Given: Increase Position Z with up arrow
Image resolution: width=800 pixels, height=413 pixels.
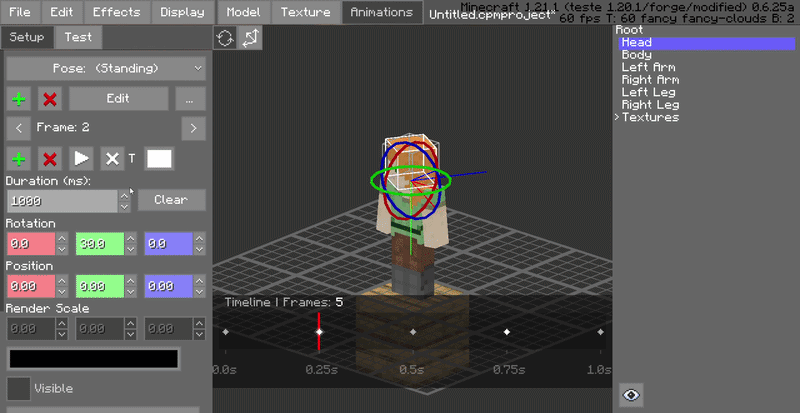Looking at the screenshot, I should click(199, 281).
